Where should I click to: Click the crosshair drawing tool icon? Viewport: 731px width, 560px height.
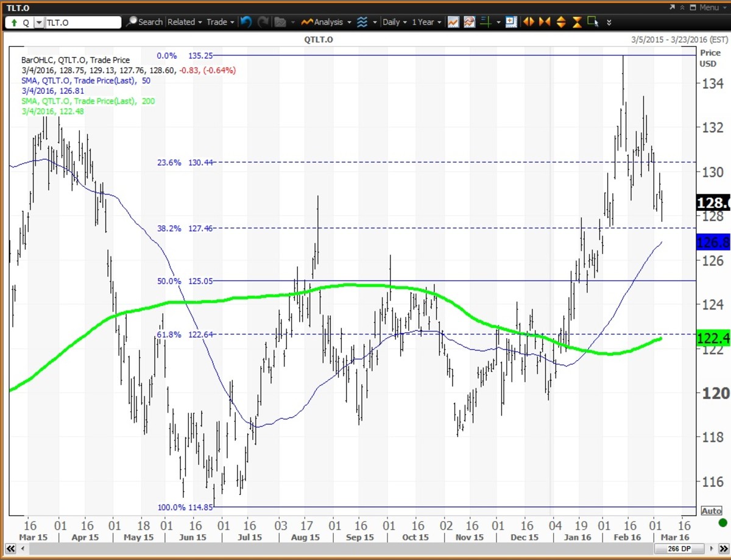coord(486,22)
